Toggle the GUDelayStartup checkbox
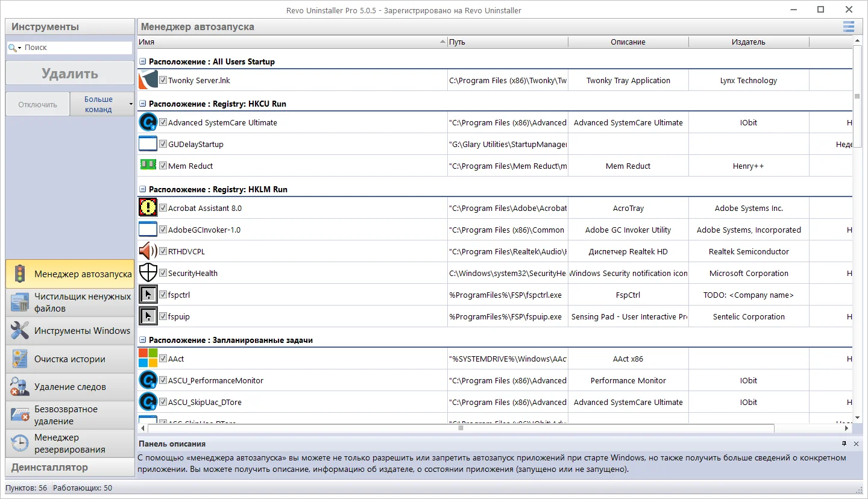 [x=163, y=143]
